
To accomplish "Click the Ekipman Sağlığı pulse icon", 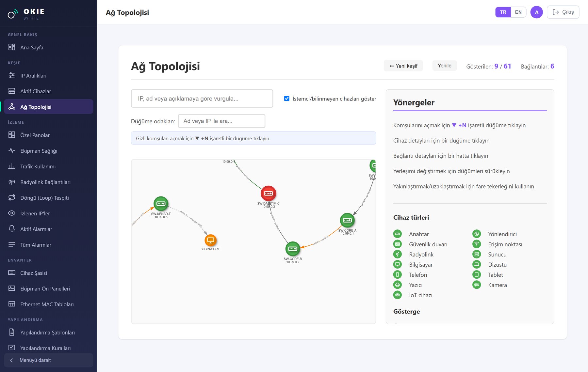I will pos(12,150).
